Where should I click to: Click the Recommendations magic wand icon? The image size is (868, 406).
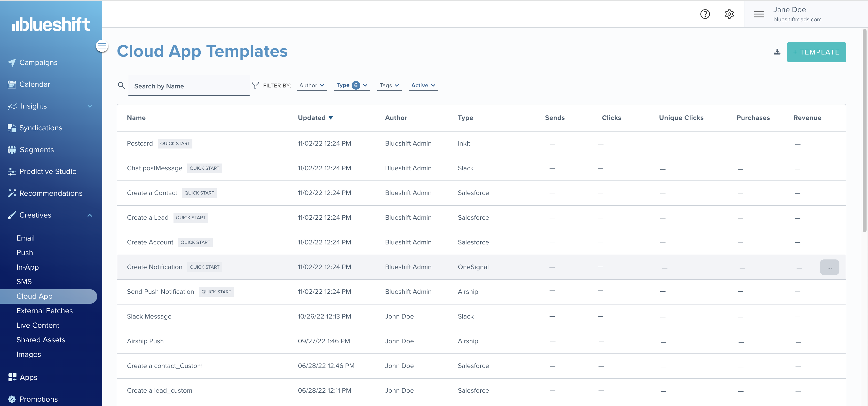[12, 193]
